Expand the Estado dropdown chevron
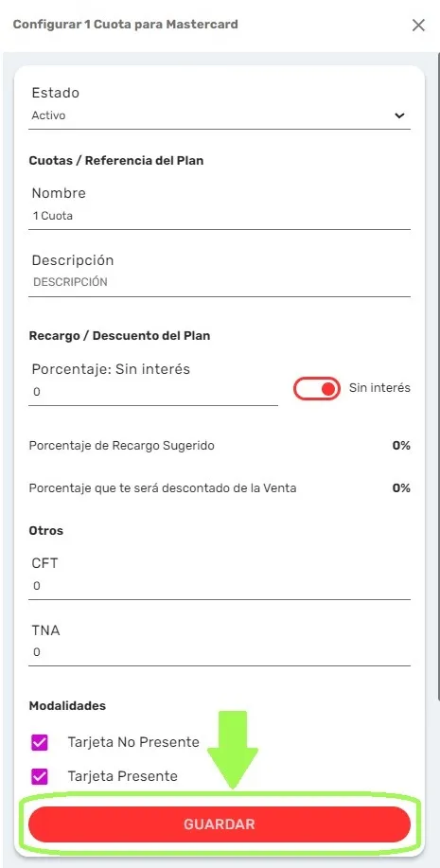 399,115
